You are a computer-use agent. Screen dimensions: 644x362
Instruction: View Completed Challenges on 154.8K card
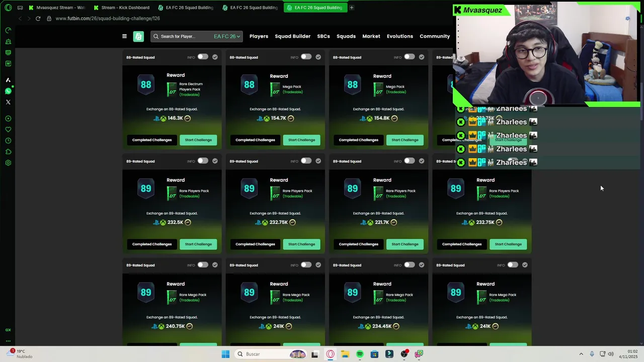358,140
